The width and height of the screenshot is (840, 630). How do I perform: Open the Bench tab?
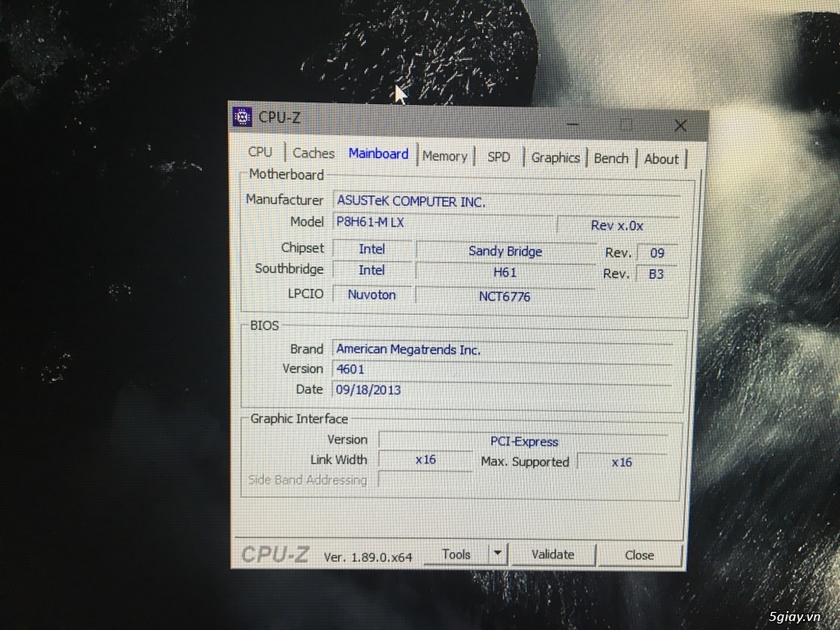pyautogui.click(x=611, y=158)
